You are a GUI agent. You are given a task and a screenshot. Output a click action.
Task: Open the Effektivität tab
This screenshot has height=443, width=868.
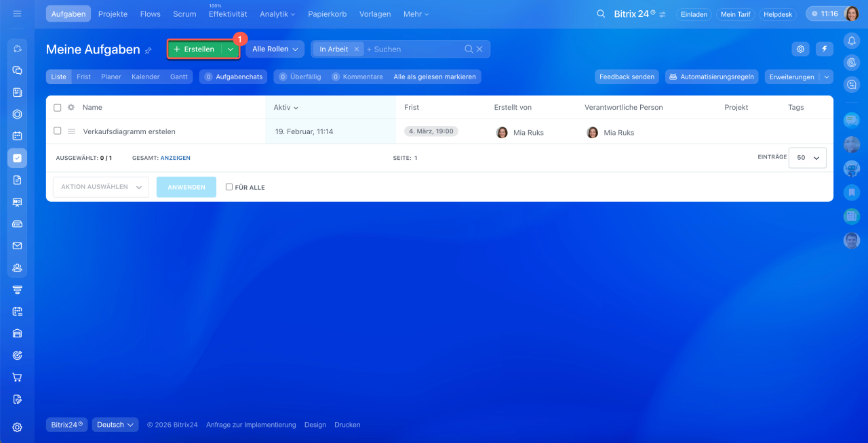pos(228,14)
